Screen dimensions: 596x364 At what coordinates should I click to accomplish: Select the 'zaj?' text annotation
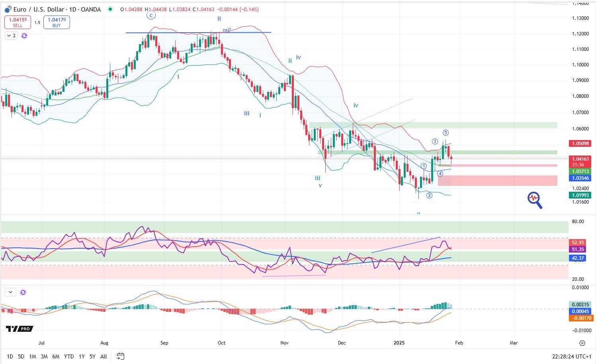[227, 30]
